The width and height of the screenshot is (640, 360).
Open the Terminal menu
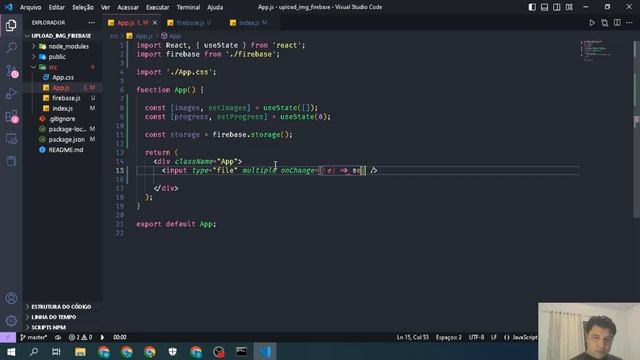188,7
